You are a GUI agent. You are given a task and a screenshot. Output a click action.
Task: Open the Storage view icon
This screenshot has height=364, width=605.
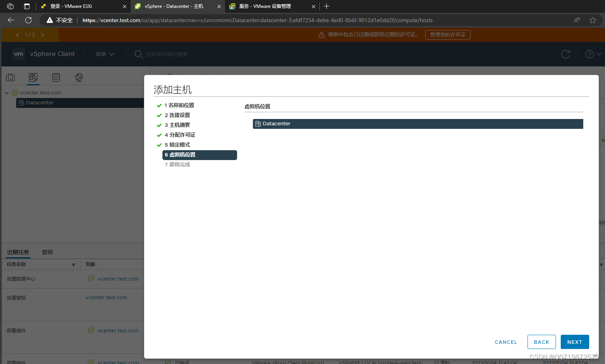click(x=56, y=77)
